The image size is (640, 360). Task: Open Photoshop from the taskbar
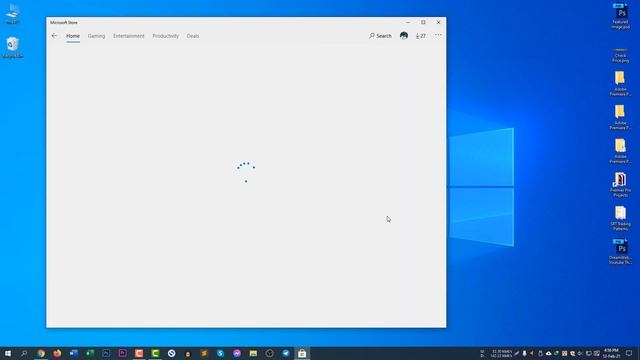tap(106, 353)
